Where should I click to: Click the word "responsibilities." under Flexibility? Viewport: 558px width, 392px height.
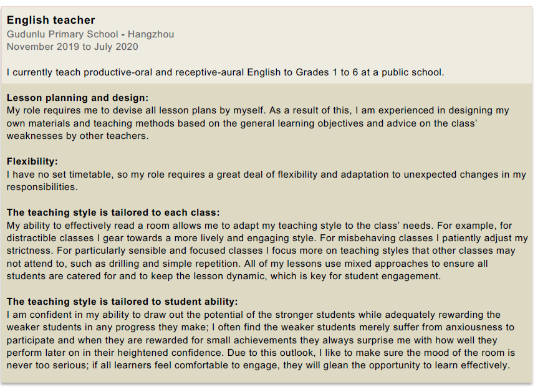42,187
